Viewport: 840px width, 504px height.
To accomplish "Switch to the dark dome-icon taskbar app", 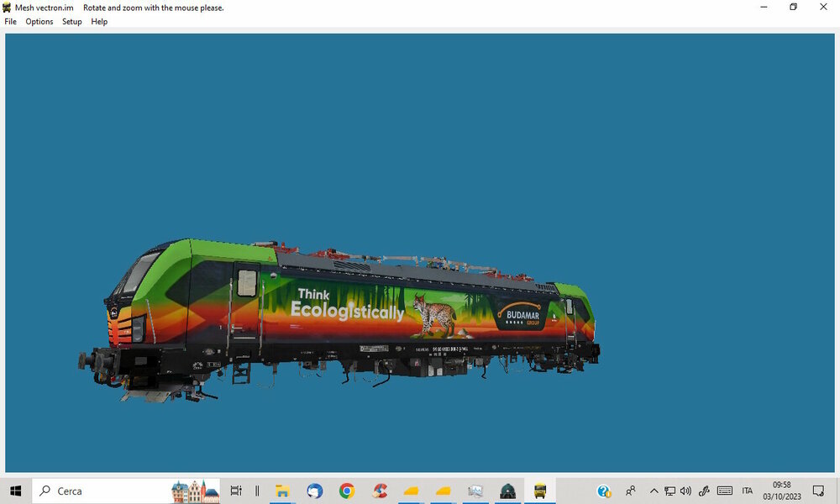I will tap(507, 491).
